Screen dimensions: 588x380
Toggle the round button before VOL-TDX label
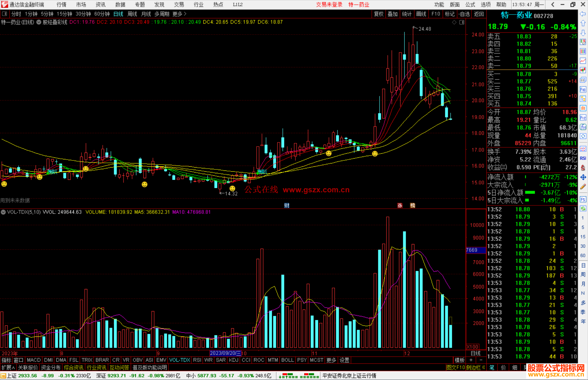(x=4, y=212)
